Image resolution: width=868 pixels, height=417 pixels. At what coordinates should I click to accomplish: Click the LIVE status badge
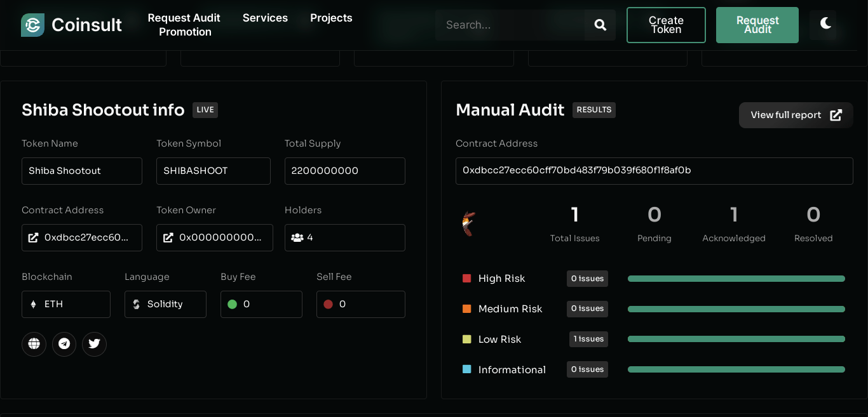pos(205,110)
